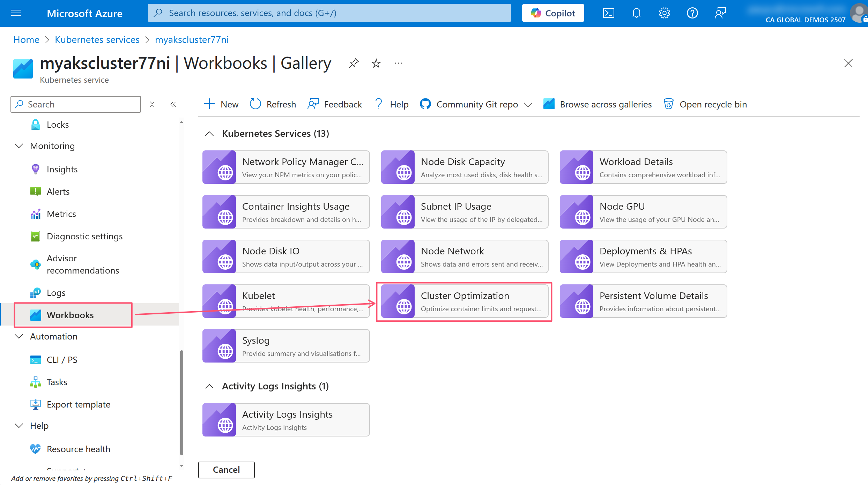Open the Subnet IP Usage workbook
The height and width of the screenshot is (485, 868).
click(465, 212)
